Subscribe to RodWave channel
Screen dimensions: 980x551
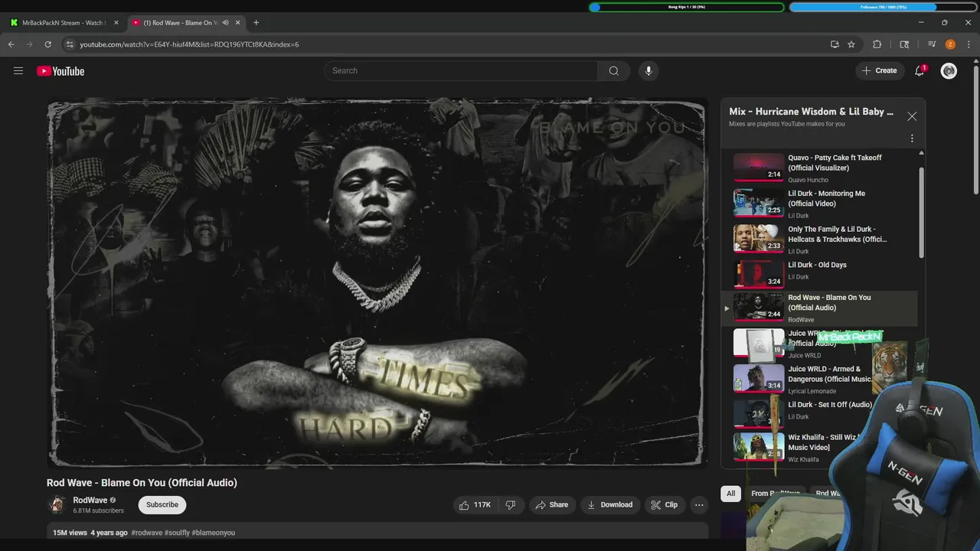(162, 505)
